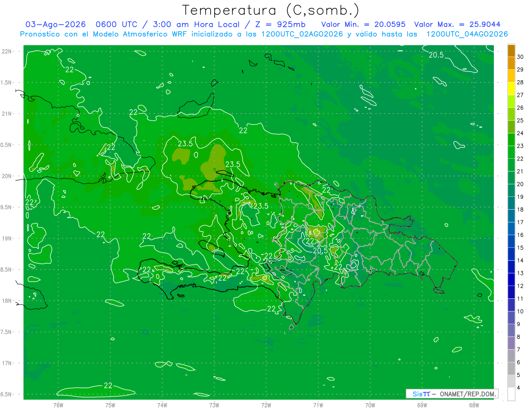
Task: Click the "19N" latitude axis label
Action: tap(7, 238)
